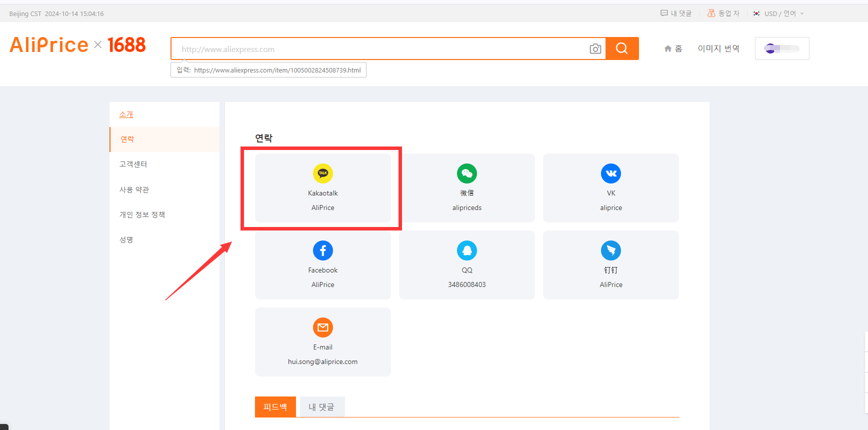Click the VK card's aliprice text
Viewport: 868px width, 430px height.
(x=611, y=207)
